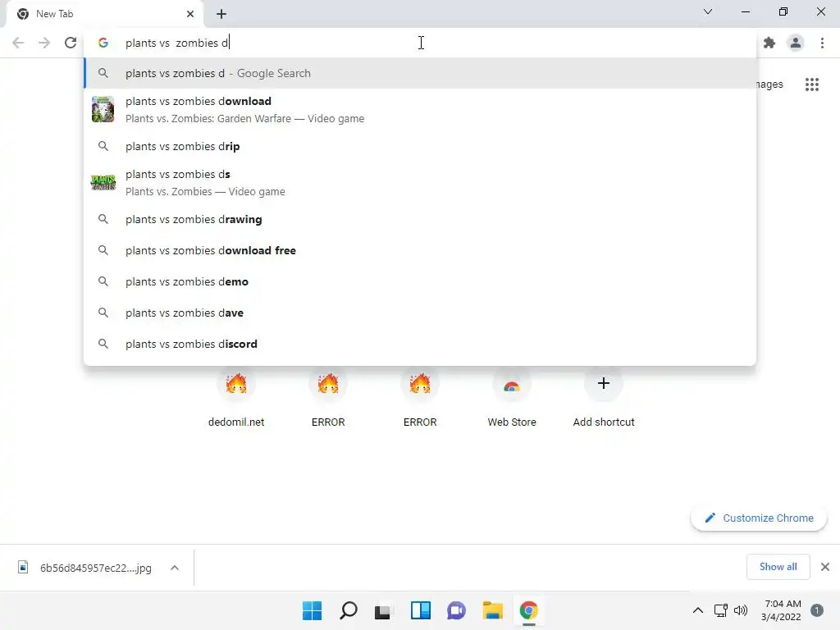Open the Google apps grid
The image size is (840, 630).
pyautogui.click(x=812, y=84)
